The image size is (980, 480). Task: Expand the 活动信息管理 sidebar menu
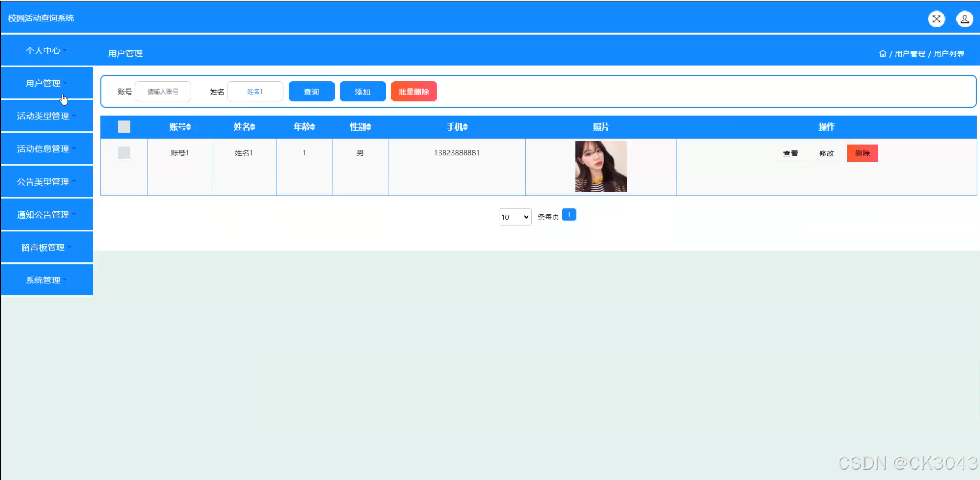click(x=47, y=149)
